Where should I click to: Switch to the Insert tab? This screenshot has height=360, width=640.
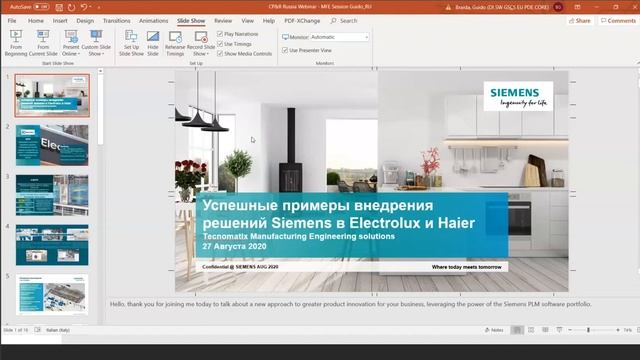[60, 20]
